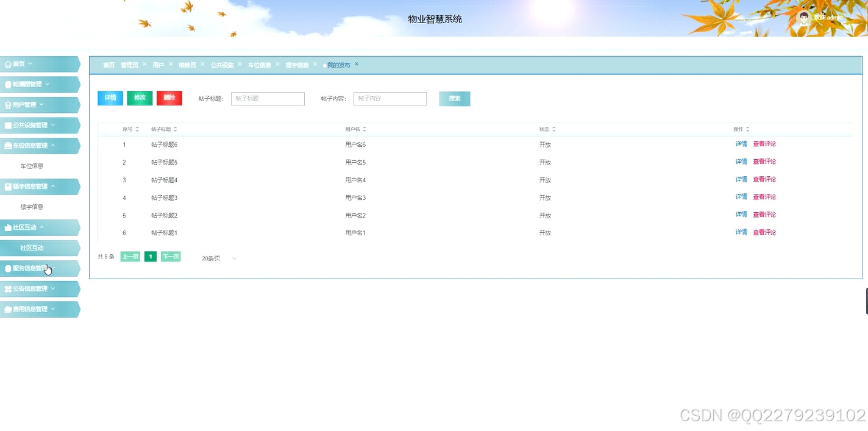
Task: Open the 轮播图管理 carousel management icon
Action: click(9, 84)
